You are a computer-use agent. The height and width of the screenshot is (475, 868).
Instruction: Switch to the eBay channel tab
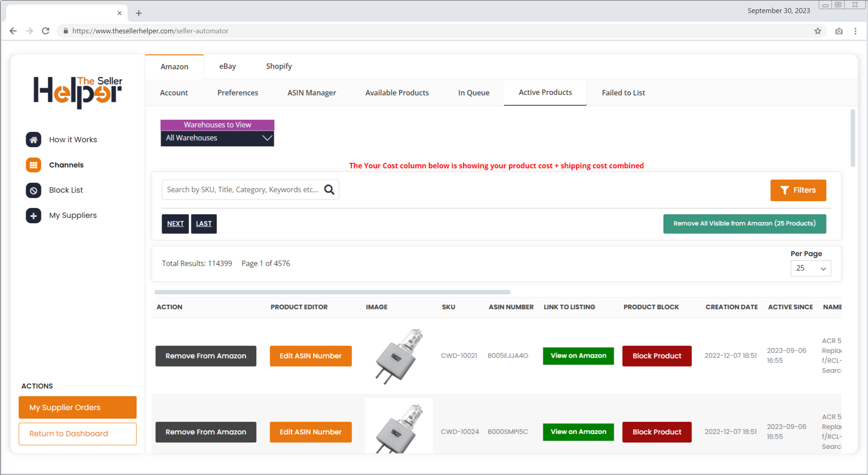click(227, 66)
